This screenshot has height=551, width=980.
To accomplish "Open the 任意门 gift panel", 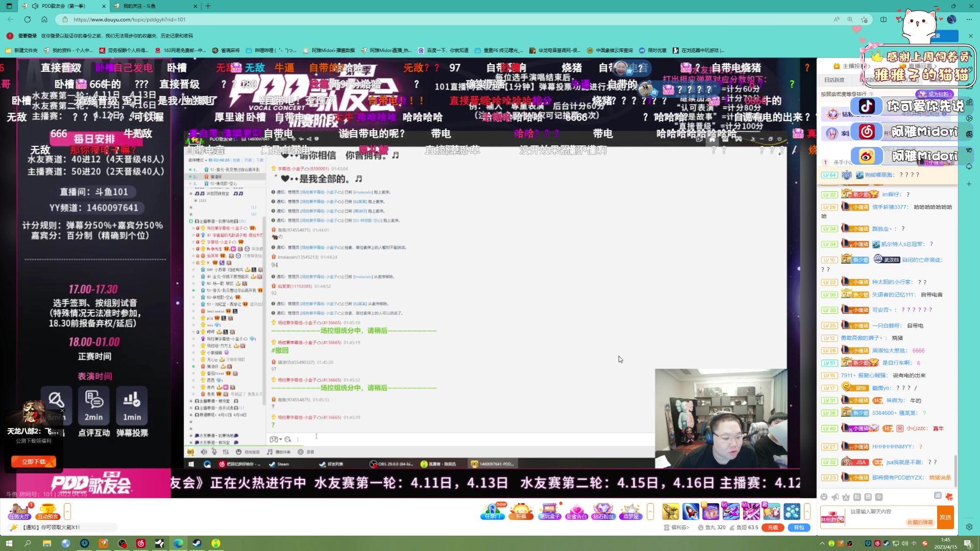I will (492, 511).
